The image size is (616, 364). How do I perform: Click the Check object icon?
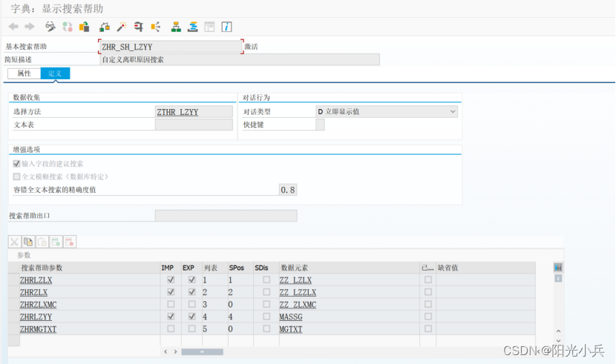point(105,27)
